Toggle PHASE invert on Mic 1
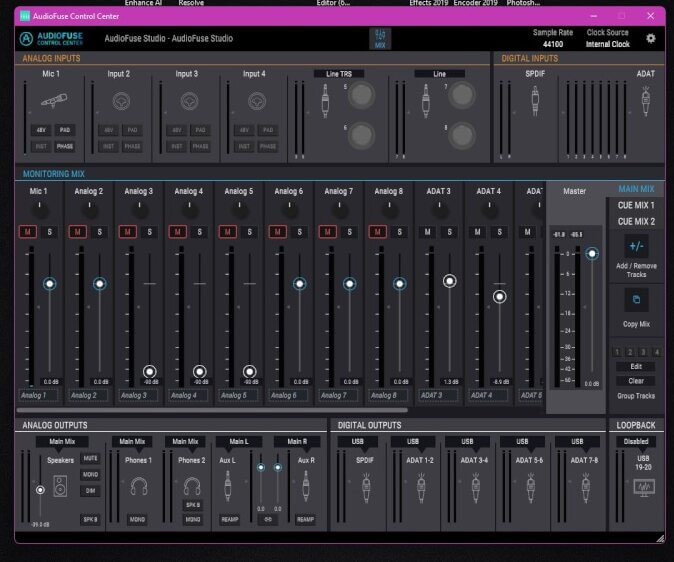 click(65, 146)
